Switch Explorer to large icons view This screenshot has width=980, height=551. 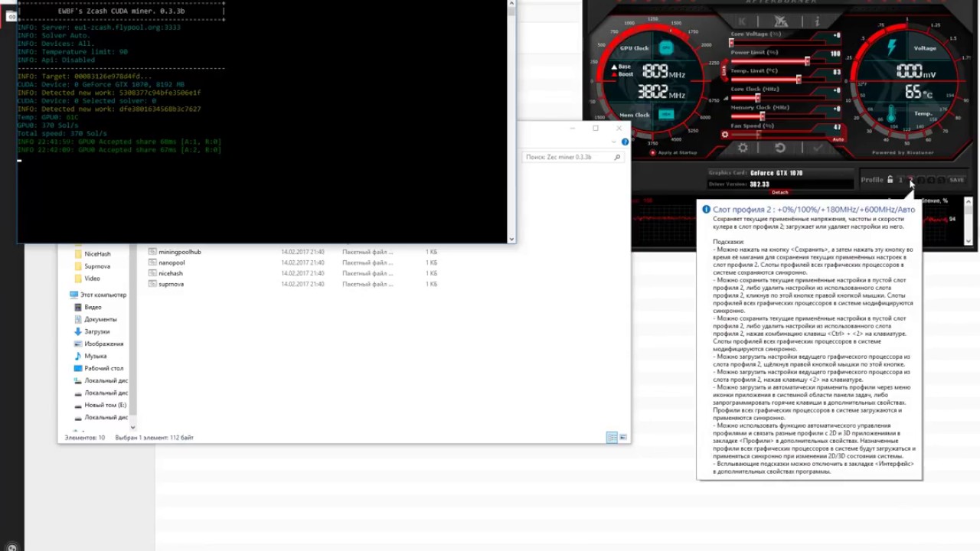623,437
